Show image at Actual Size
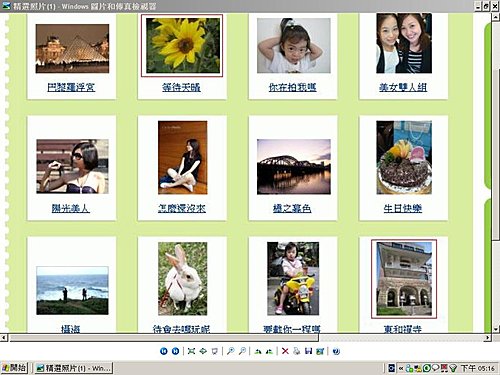The width and height of the screenshot is (500, 375). (x=203, y=351)
